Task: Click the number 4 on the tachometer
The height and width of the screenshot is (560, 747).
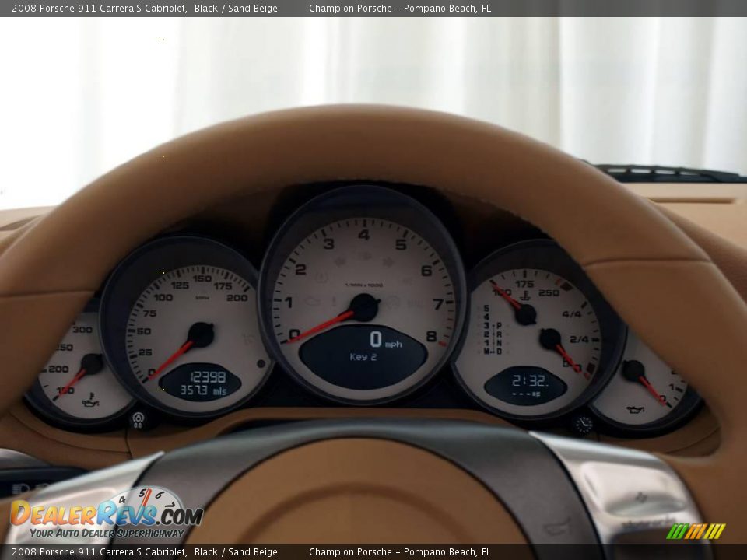Action: point(364,234)
